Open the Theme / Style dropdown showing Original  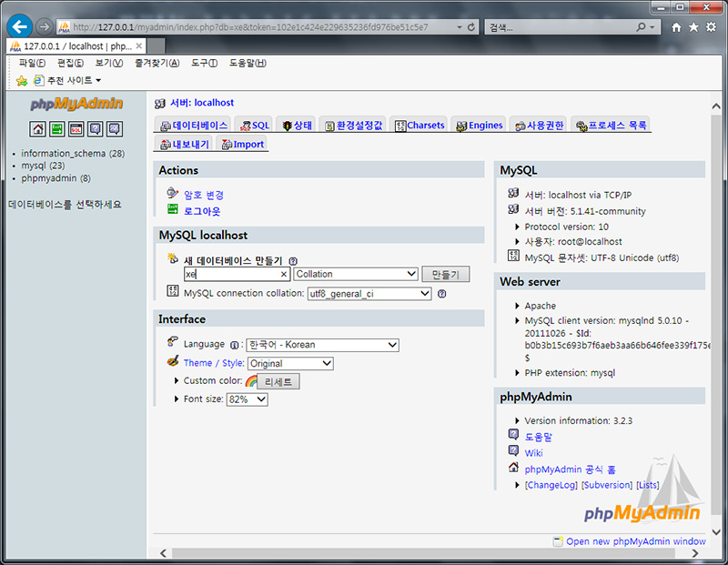tap(290, 364)
